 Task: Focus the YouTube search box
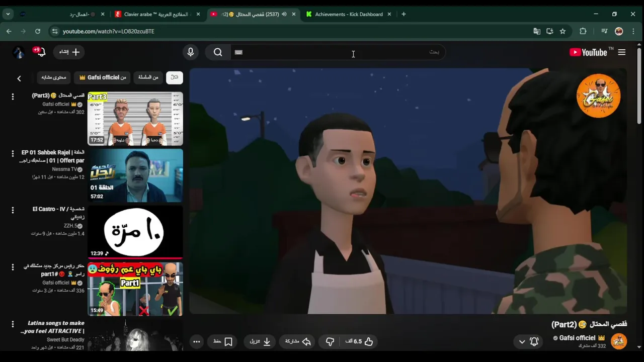[x=337, y=52]
